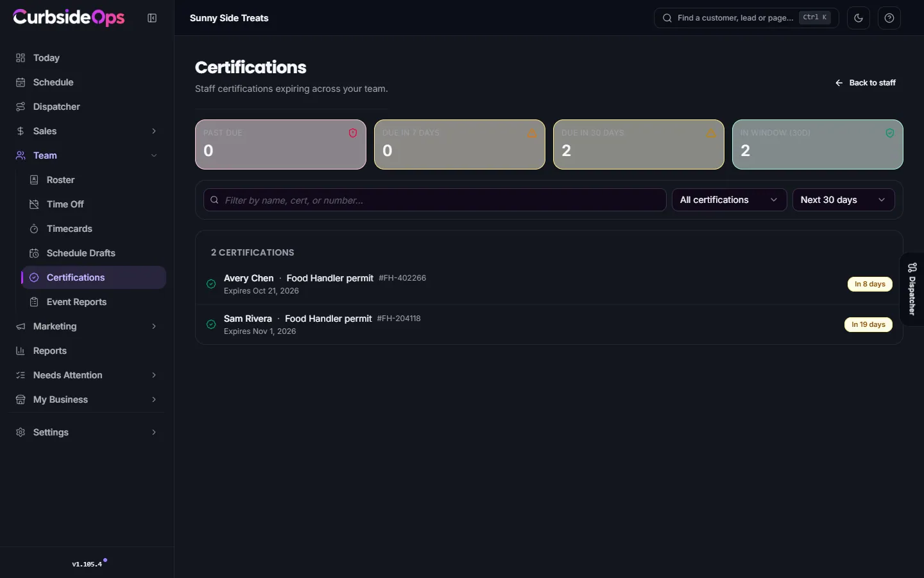This screenshot has height=578, width=924.
Task: Expand the Marketing menu chevron
Action: coord(154,326)
